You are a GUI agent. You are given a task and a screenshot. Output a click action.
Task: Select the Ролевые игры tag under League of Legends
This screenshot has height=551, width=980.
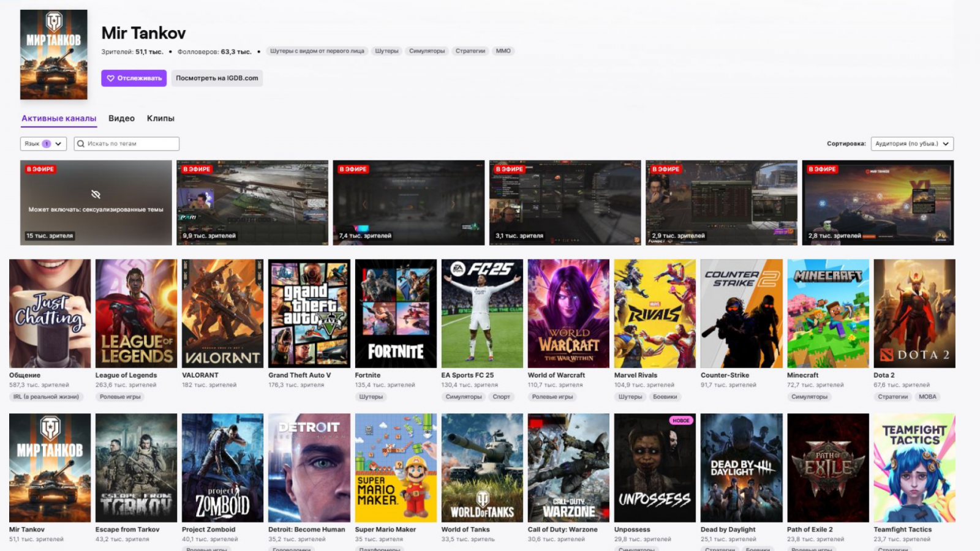(120, 397)
